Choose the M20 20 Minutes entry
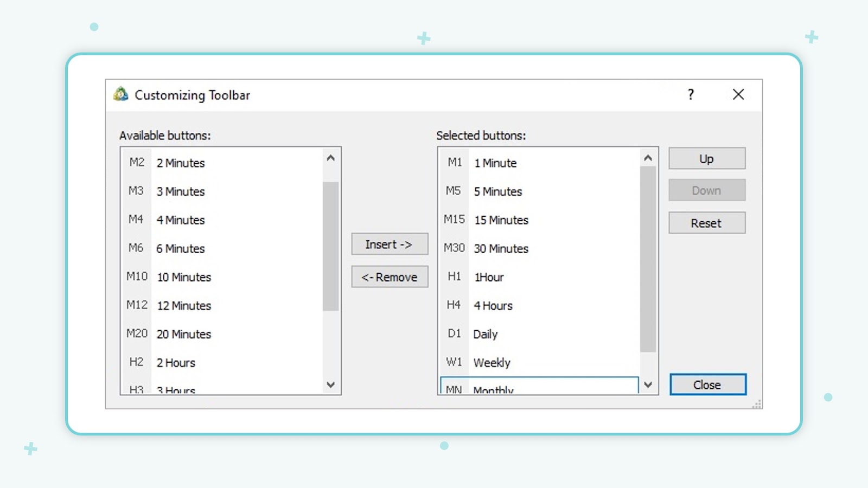Image resolution: width=868 pixels, height=488 pixels. tap(222, 334)
